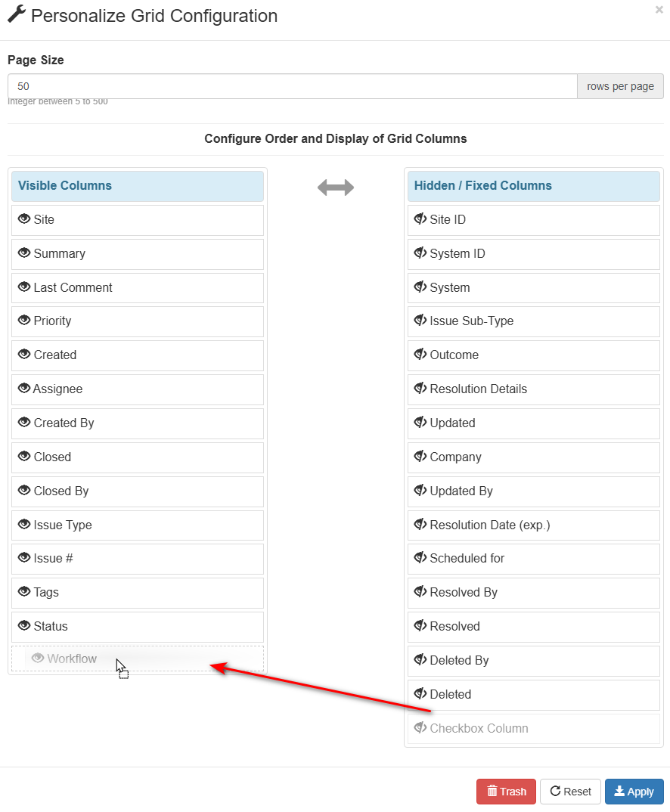
Task: Click the wrench icon in the title
Action: [17, 15]
